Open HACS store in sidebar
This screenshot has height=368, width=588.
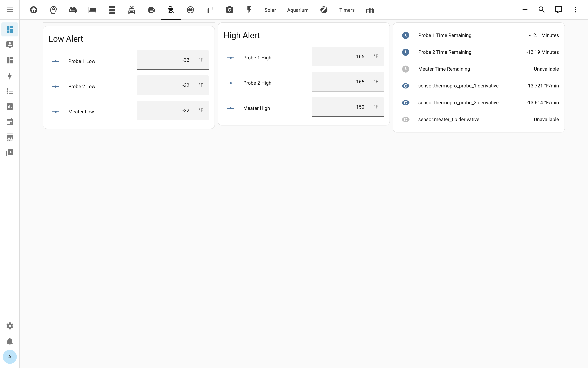tap(10, 137)
